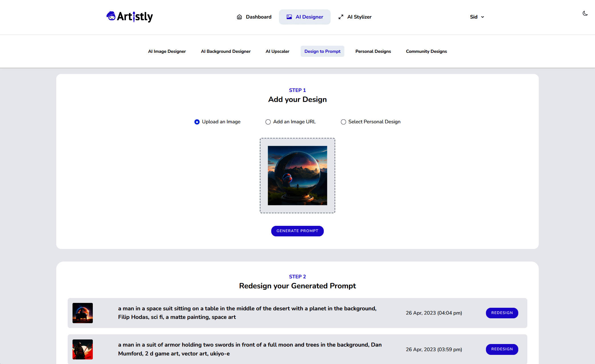Click the AI Designer image icon
The image size is (595, 364).
coord(289,17)
